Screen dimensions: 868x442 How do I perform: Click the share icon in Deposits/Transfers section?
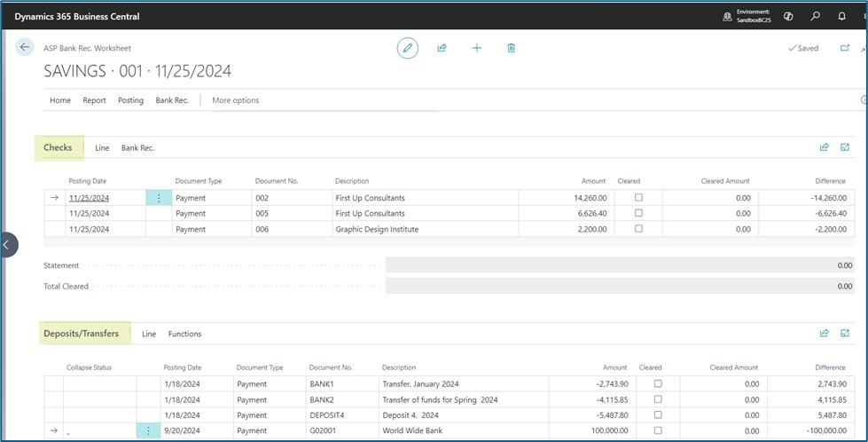(x=825, y=334)
